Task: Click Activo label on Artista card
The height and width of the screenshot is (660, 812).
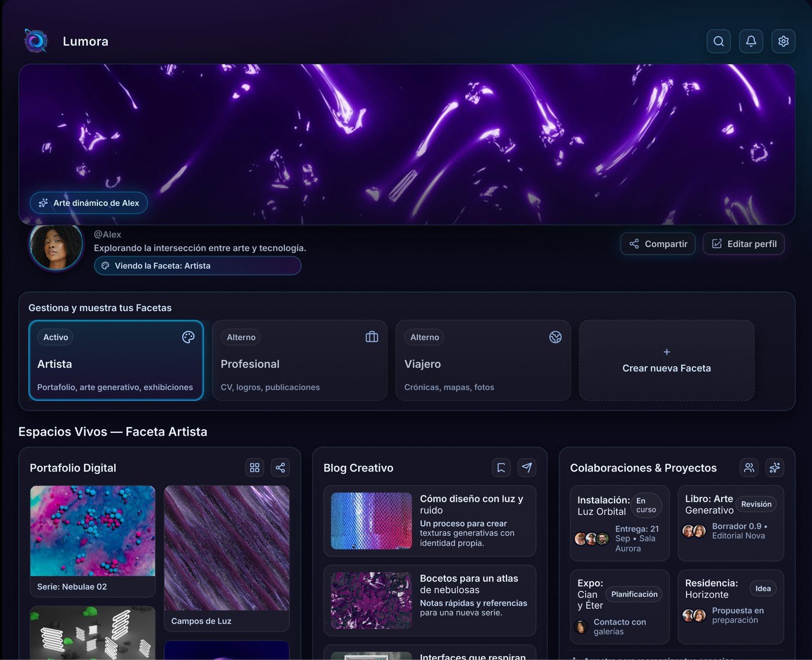Action: (x=55, y=337)
